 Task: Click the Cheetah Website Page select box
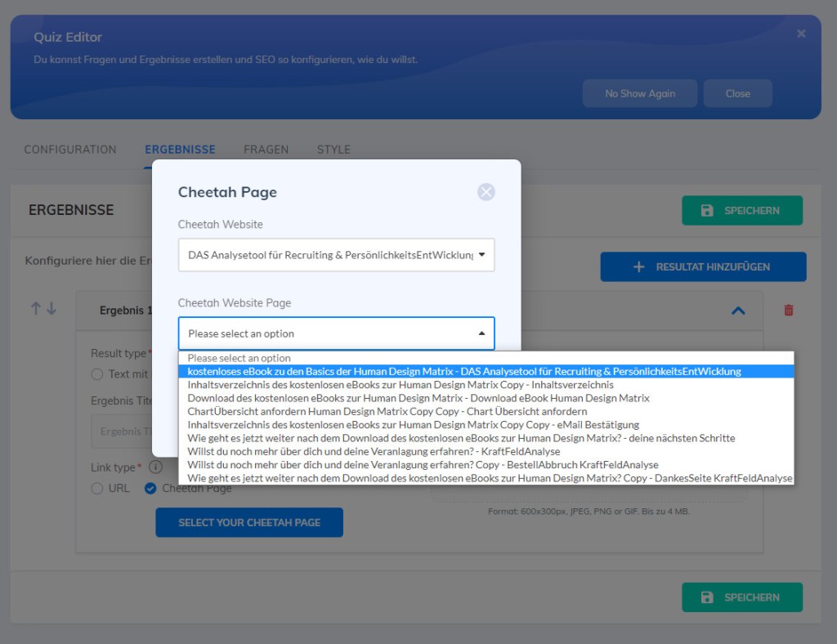[336, 333]
